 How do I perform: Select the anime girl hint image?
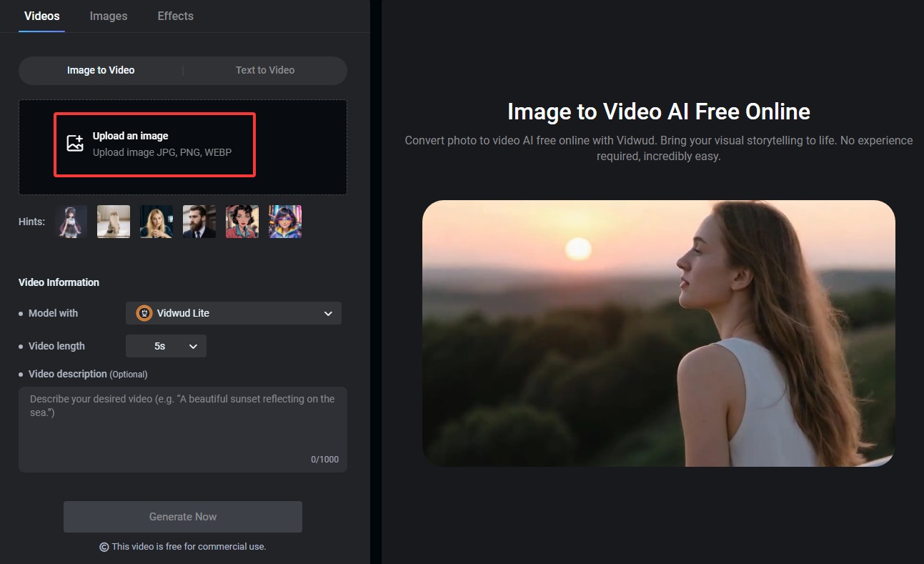click(x=71, y=222)
